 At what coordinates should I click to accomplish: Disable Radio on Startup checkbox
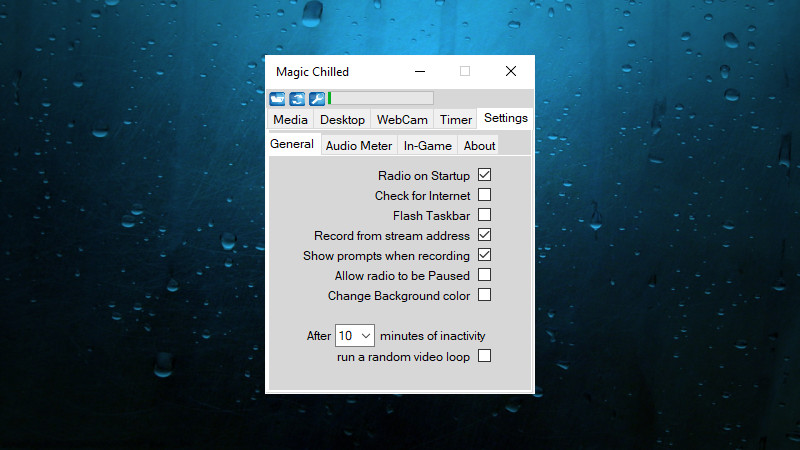pyautogui.click(x=485, y=175)
